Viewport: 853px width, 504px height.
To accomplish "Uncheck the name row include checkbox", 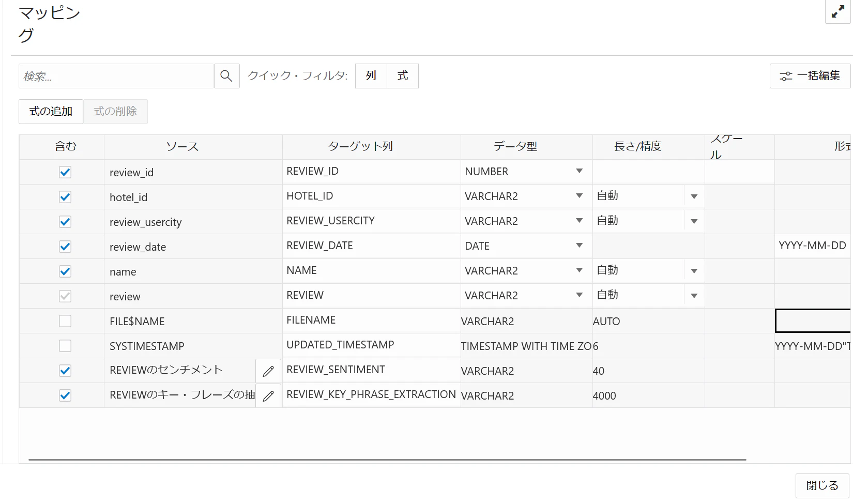I will tap(65, 271).
